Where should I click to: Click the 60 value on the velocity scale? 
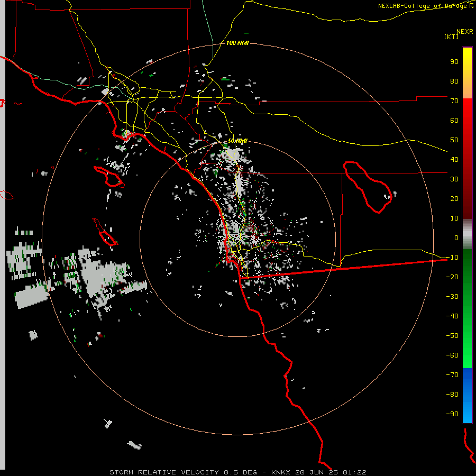(454, 120)
